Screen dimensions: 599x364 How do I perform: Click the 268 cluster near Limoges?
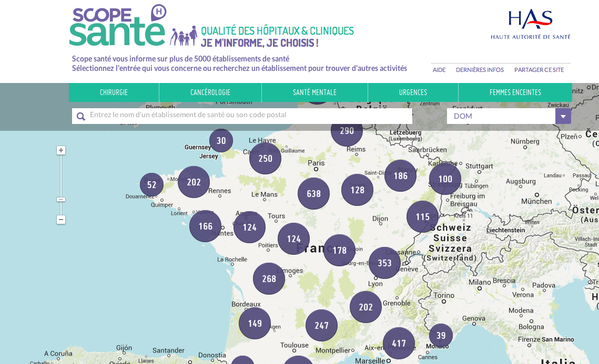(x=269, y=279)
